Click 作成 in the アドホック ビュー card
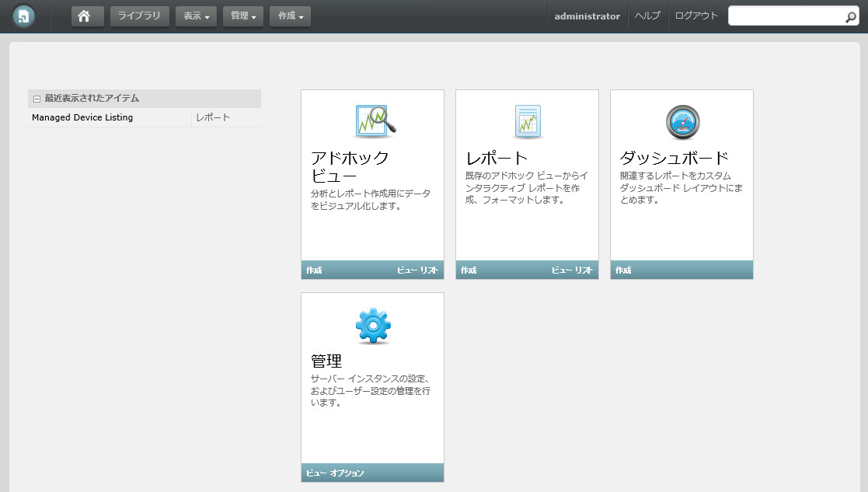Screen dimensions: 868x492 (314, 270)
